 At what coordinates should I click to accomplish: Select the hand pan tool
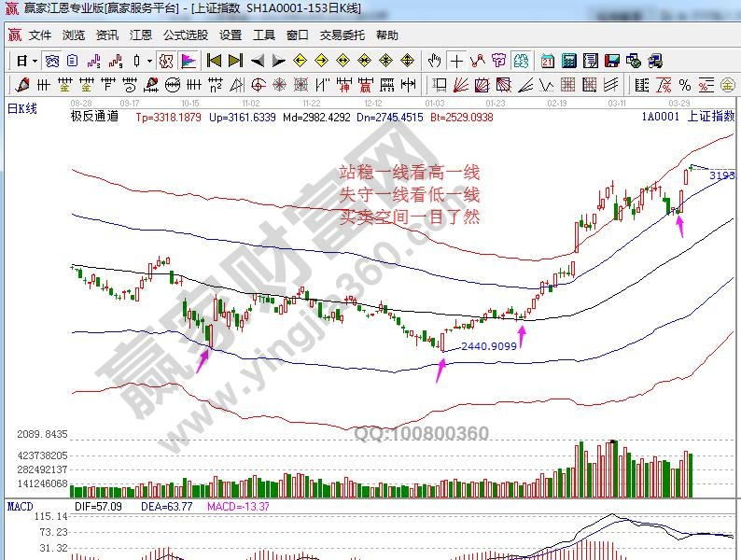click(435, 61)
